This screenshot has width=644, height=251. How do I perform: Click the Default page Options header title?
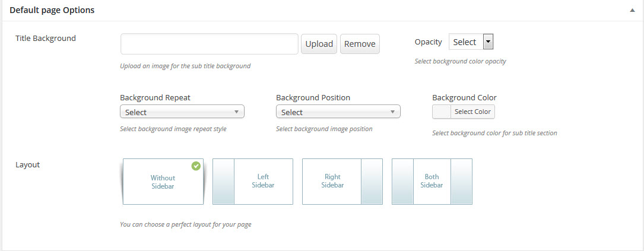(x=52, y=11)
